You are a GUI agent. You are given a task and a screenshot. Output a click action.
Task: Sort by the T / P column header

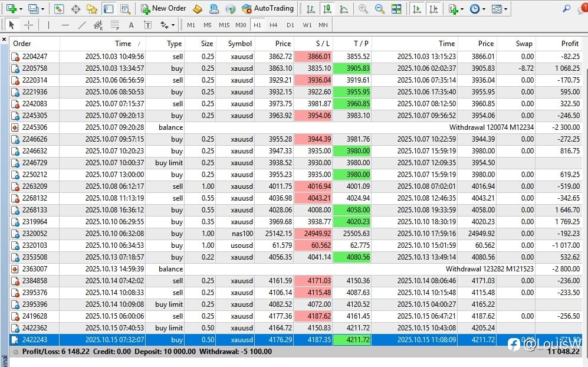pos(352,44)
